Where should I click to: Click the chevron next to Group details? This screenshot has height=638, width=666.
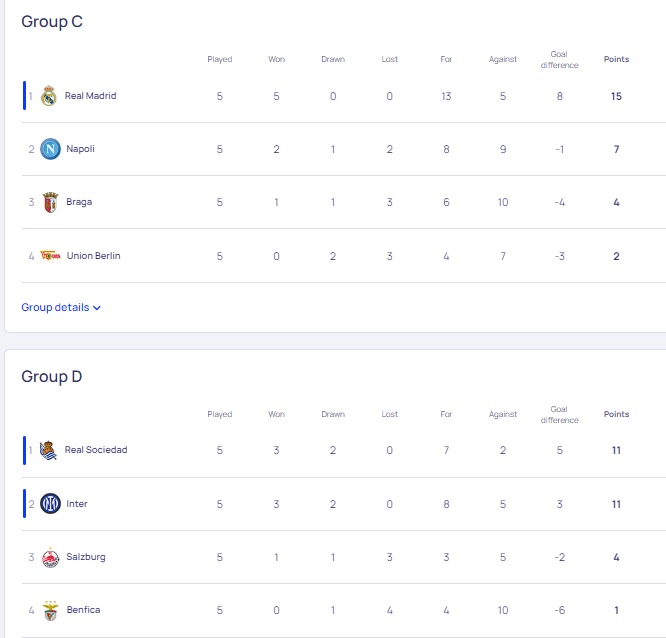tap(97, 308)
